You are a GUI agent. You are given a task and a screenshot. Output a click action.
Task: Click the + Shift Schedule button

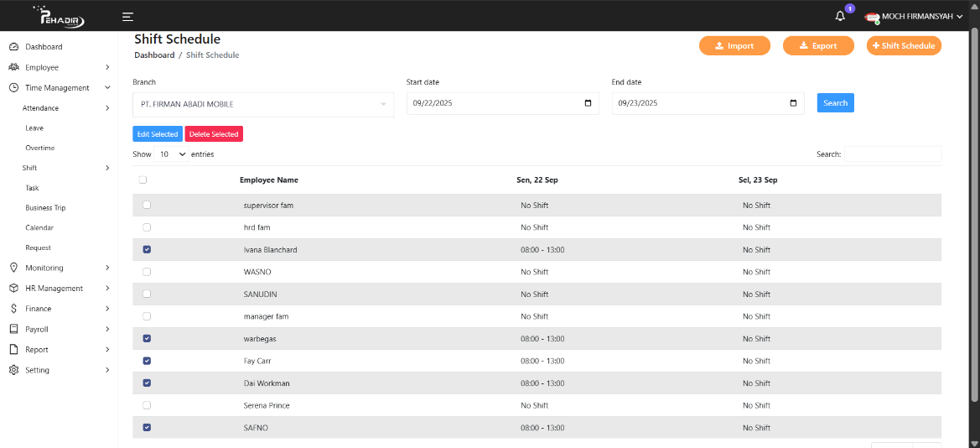pyautogui.click(x=904, y=45)
